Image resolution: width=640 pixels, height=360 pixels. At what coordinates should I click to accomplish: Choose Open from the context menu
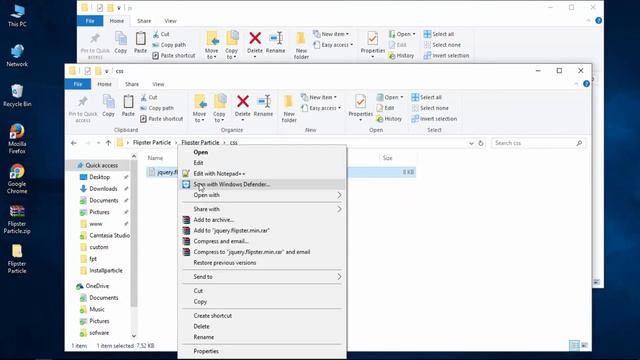click(x=262, y=152)
